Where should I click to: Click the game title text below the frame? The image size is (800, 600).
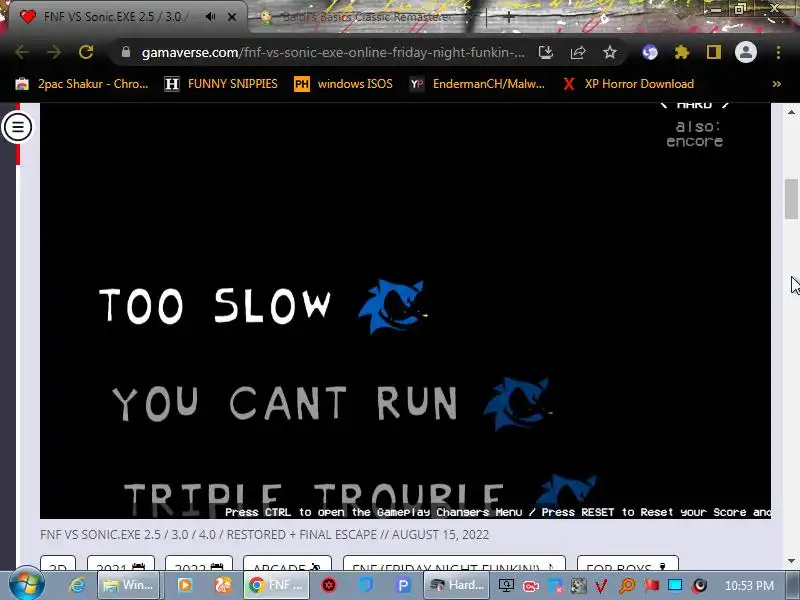[x=264, y=535]
